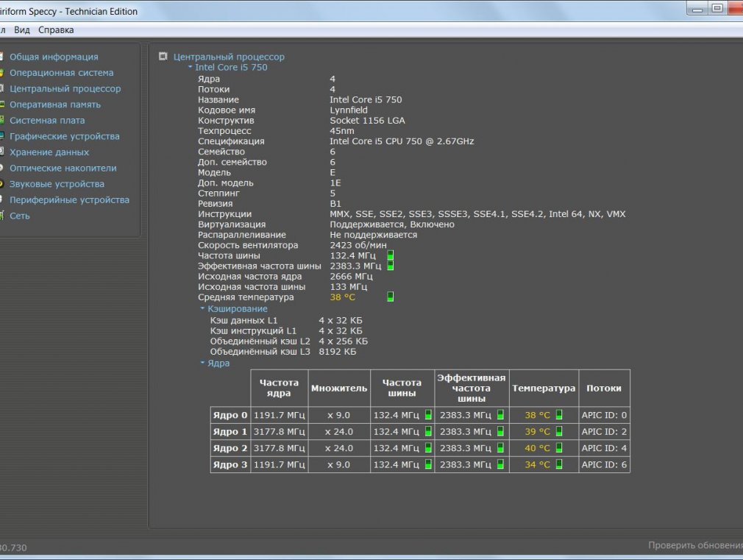
Task: Select Оперативная память in sidebar
Action: (55, 104)
